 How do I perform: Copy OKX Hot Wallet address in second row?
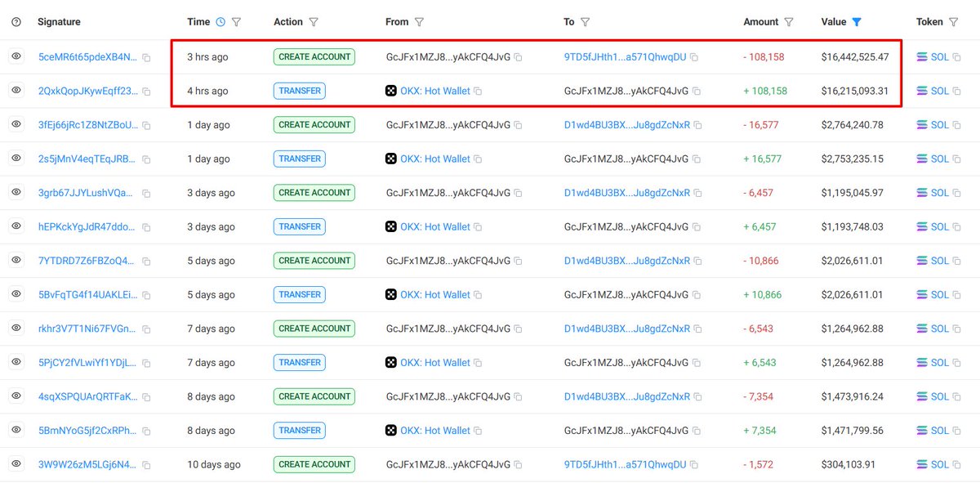[x=478, y=92]
